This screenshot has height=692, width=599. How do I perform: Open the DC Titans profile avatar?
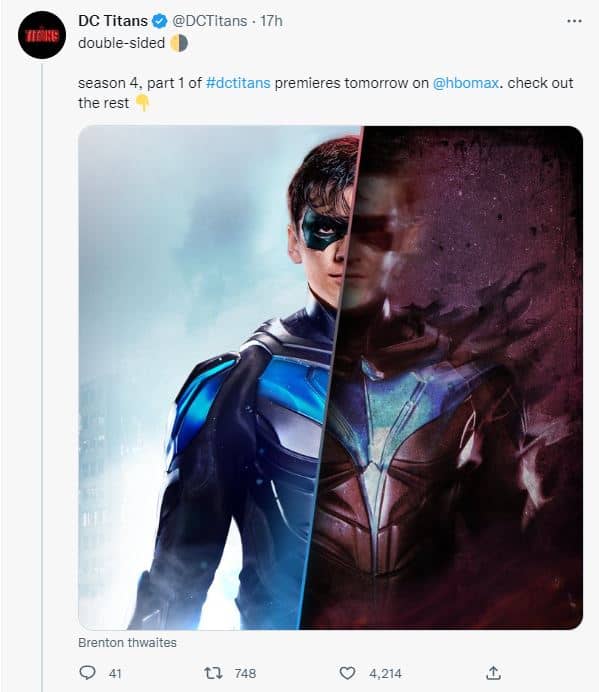42,35
